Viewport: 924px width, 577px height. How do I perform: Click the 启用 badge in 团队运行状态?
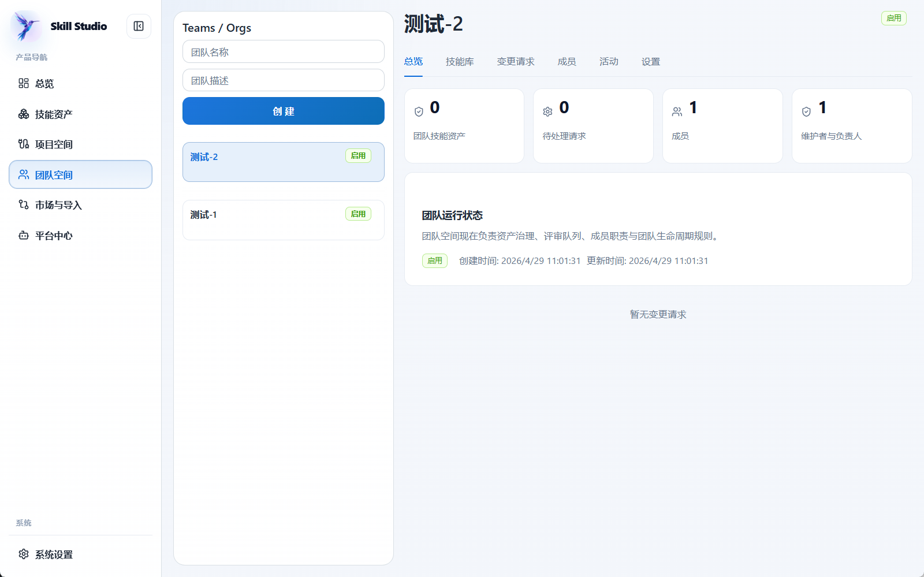coord(435,261)
